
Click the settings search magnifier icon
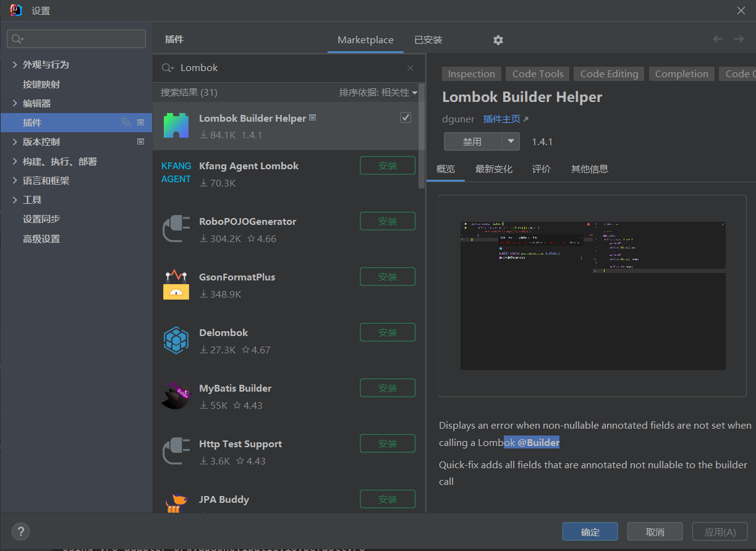(17, 39)
